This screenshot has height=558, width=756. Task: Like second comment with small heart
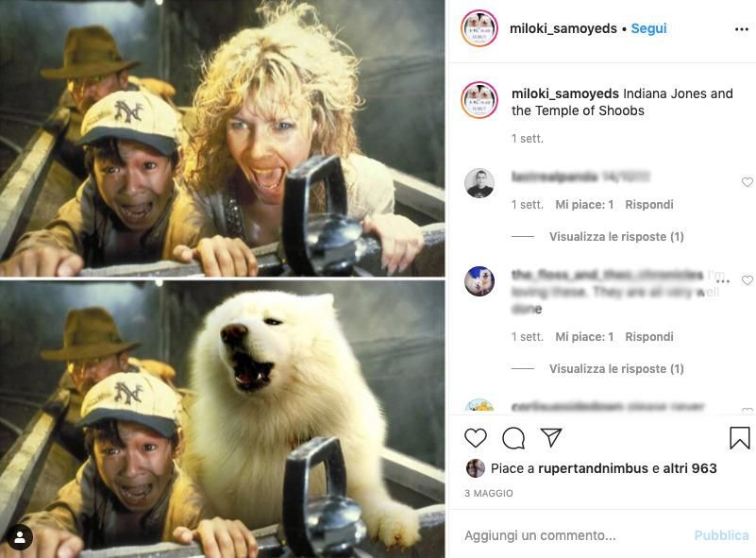tap(748, 280)
